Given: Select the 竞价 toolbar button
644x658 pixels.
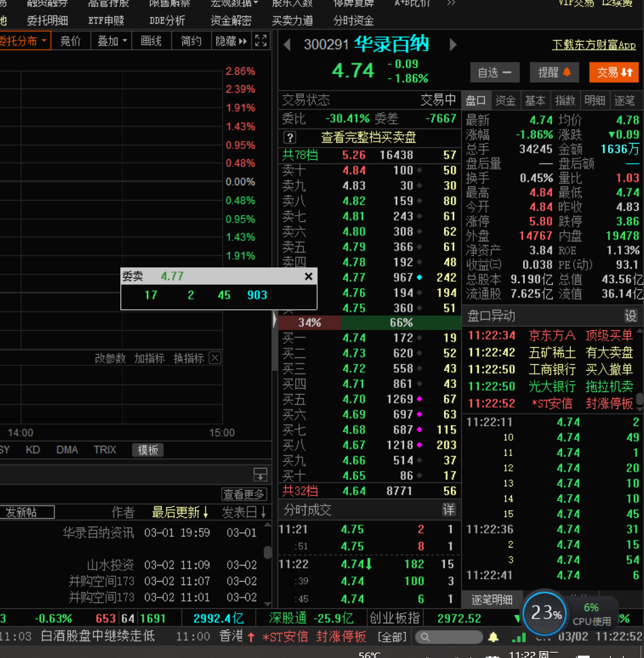Looking at the screenshot, I should 71,41.
